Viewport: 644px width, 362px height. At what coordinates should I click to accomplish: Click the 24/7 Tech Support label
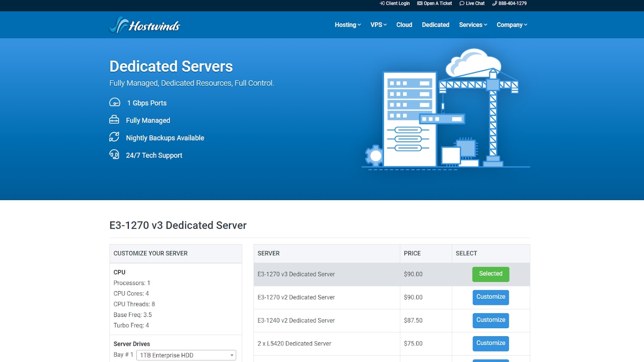(x=154, y=155)
